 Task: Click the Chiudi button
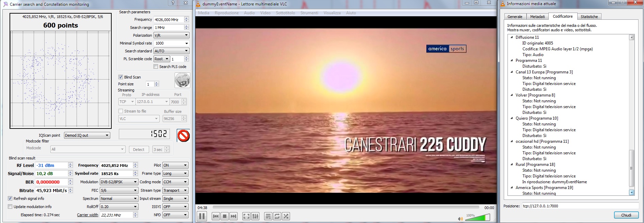(x=626, y=215)
